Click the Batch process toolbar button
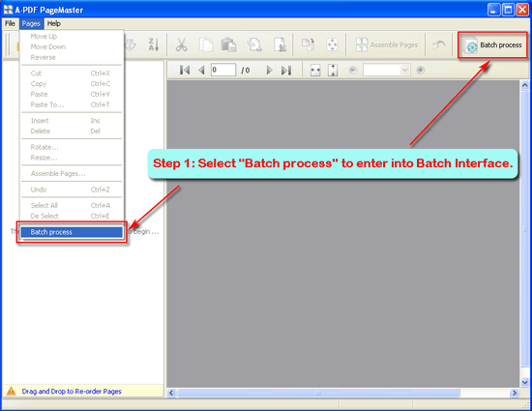Viewport: 532px width, 411px height. [x=492, y=45]
